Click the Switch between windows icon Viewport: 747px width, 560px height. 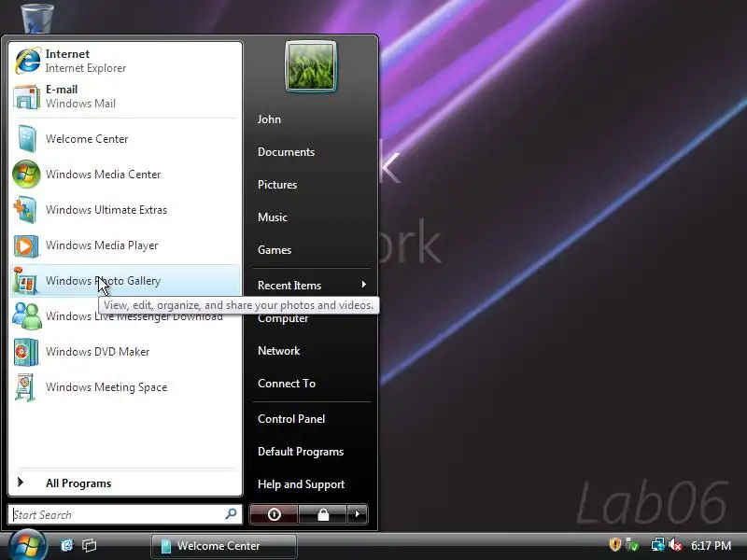(89, 545)
